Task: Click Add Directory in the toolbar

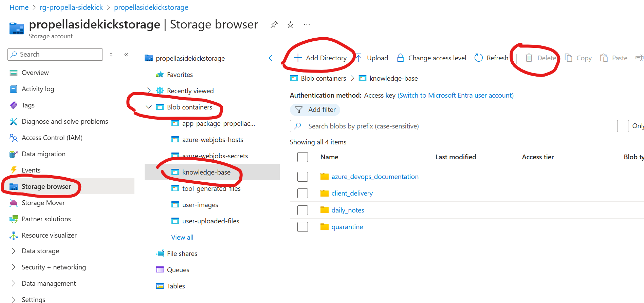Action: [320, 58]
